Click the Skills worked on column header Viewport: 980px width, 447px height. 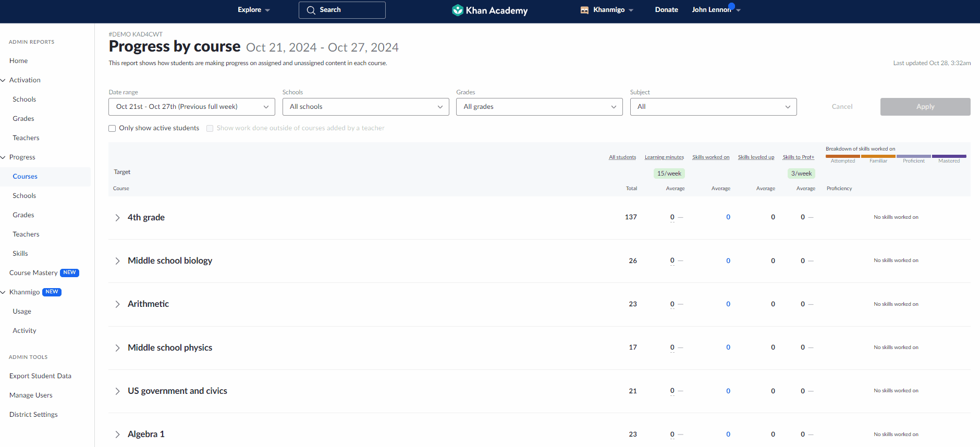point(710,157)
